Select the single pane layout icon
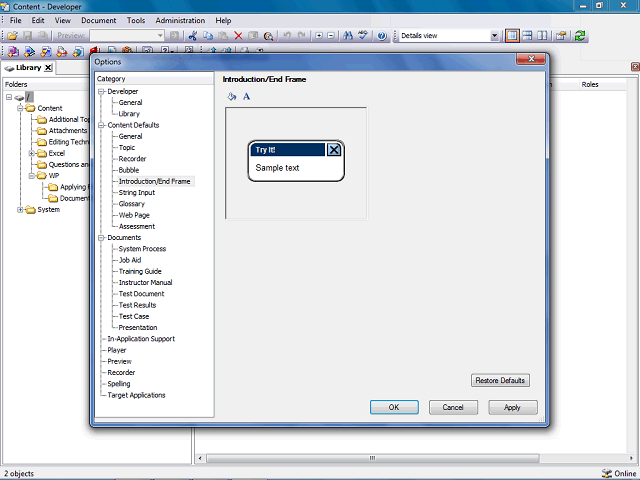Viewport: 640px width, 480px height. [x=512, y=36]
